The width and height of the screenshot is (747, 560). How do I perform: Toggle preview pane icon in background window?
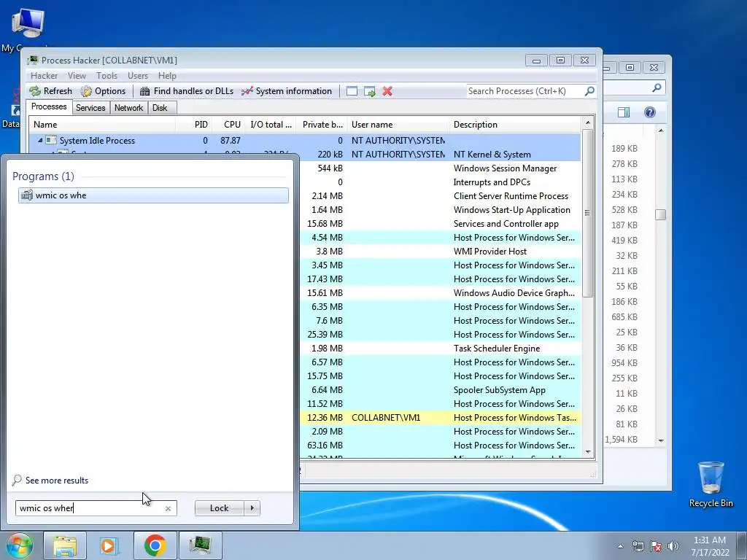pyautogui.click(x=624, y=112)
